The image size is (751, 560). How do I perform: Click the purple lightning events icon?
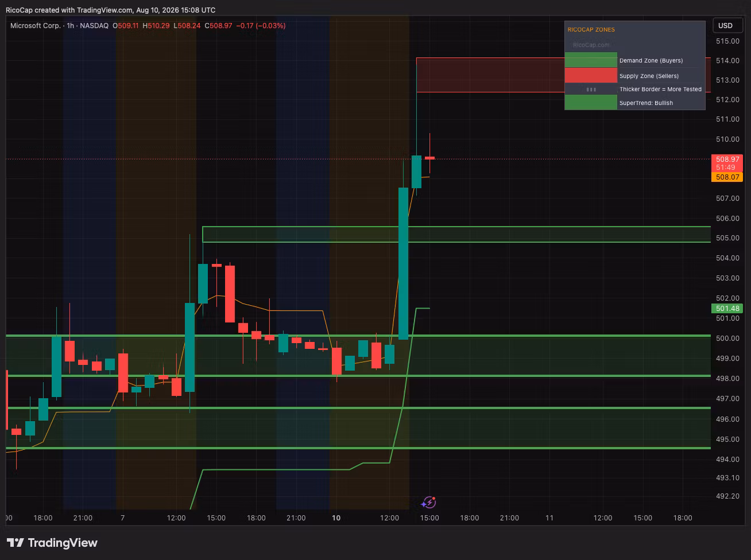429,503
